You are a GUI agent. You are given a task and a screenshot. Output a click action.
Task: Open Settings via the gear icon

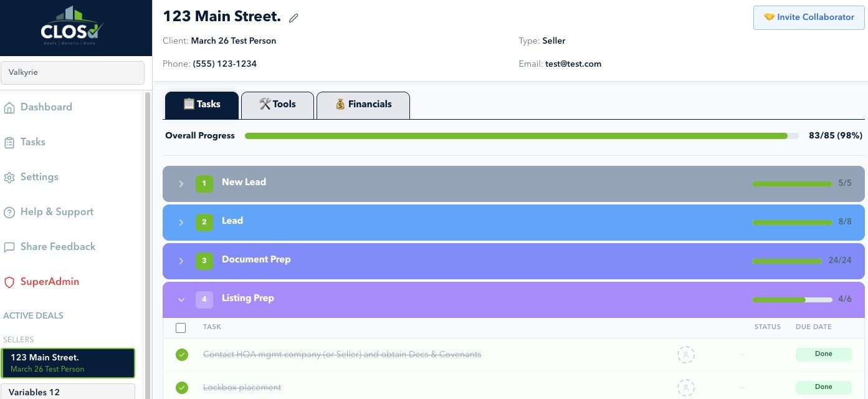pos(9,177)
